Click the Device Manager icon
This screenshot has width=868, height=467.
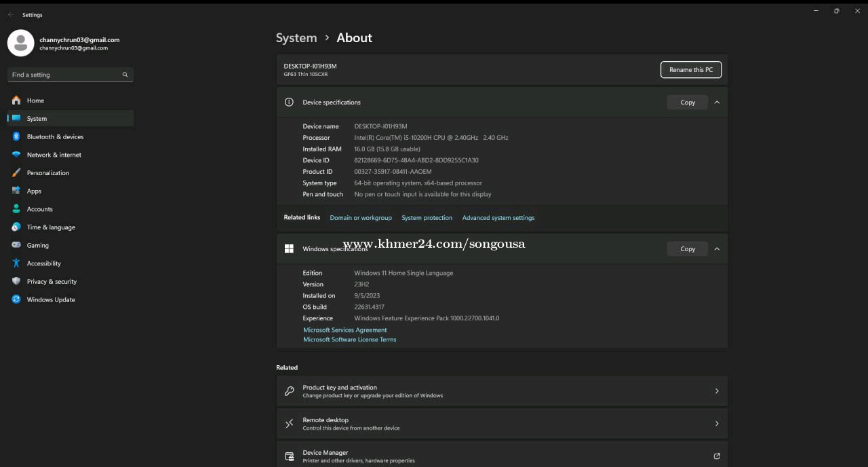pyautogui.click(x=289, y=456)
